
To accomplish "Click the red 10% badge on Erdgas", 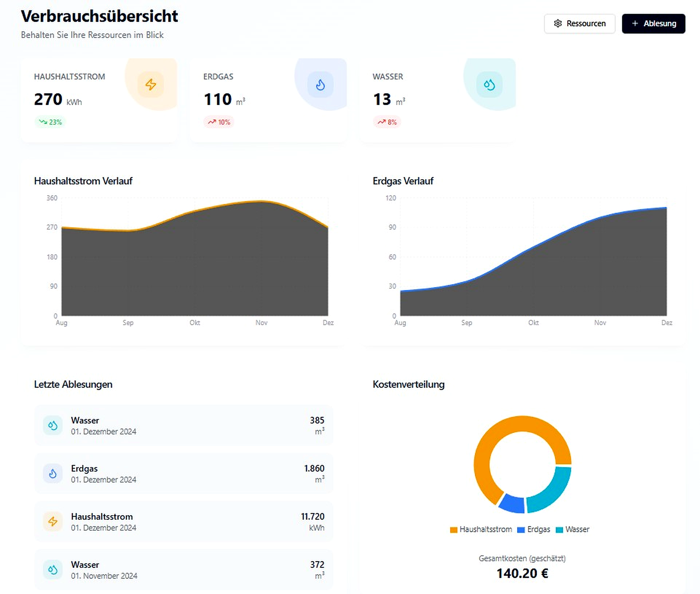I will tap(219, 122).
